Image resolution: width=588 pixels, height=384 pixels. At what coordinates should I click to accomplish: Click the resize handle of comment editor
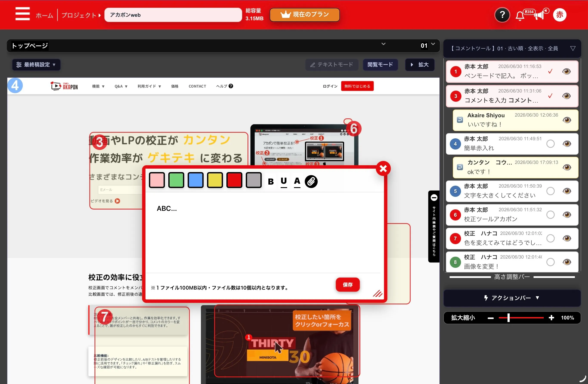[378, 293]
